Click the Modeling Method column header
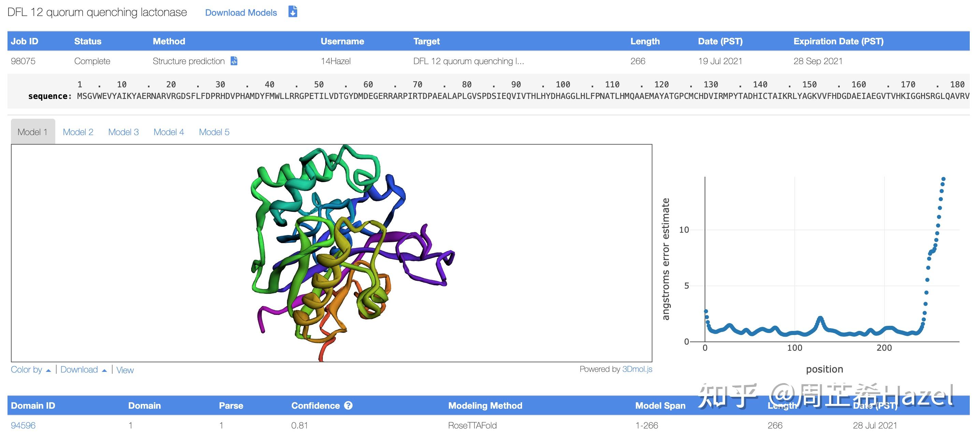980x436 pixels. [x=485, y=406]
